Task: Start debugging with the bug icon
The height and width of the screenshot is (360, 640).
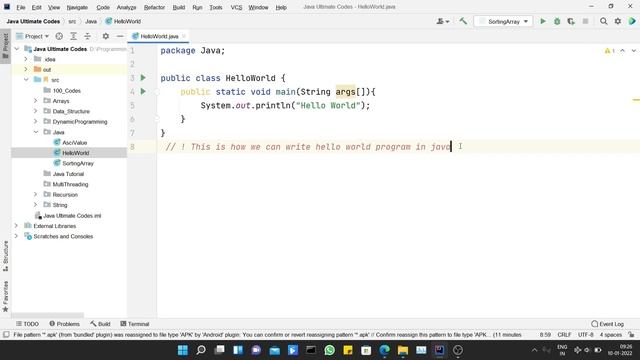Action: tap(557, 21)
